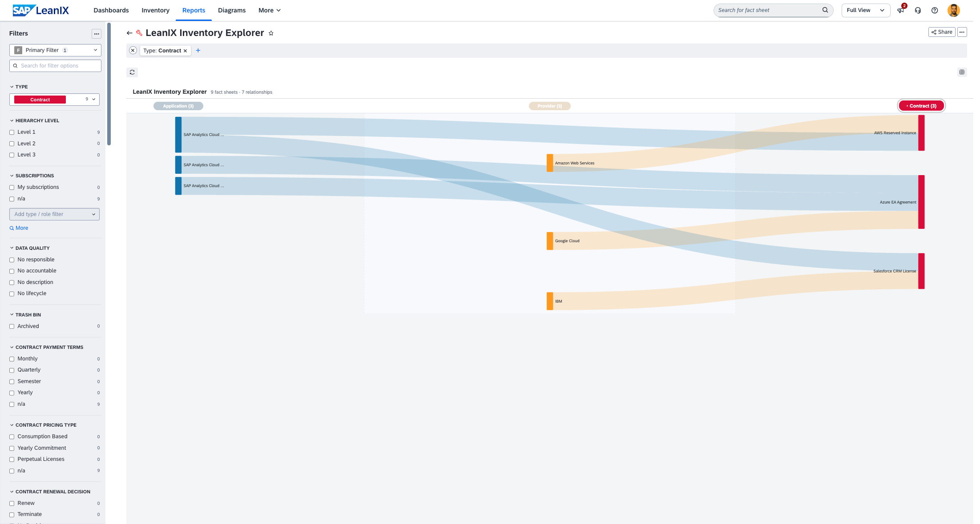Open the Dashboards tab
980x524 pixels.
tap(111, 10)
